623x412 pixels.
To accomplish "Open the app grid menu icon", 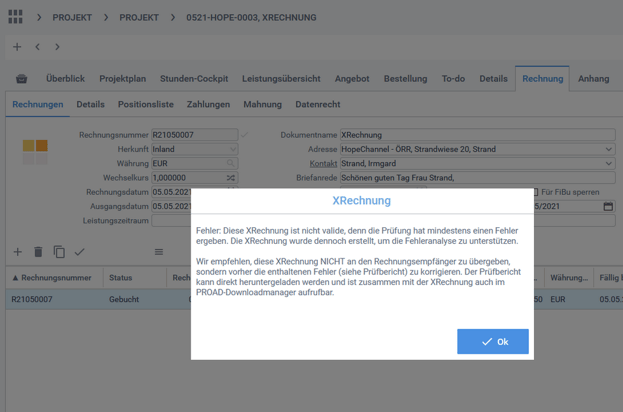I will coord(15,17).
